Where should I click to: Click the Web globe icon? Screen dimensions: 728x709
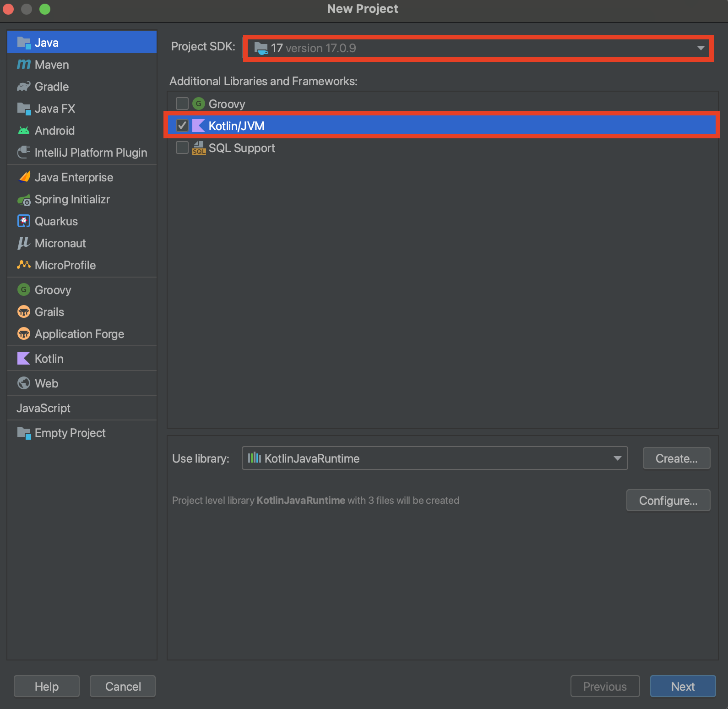[24, 383]
